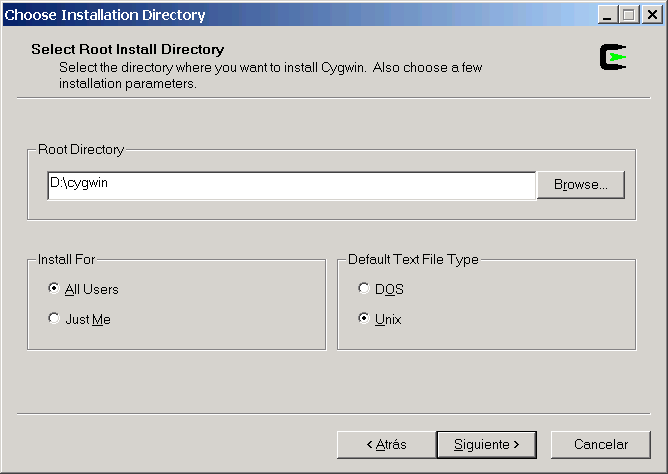Minimize the installer window
The width and height of the screenshot is (668, 474).
click(608, 15)
